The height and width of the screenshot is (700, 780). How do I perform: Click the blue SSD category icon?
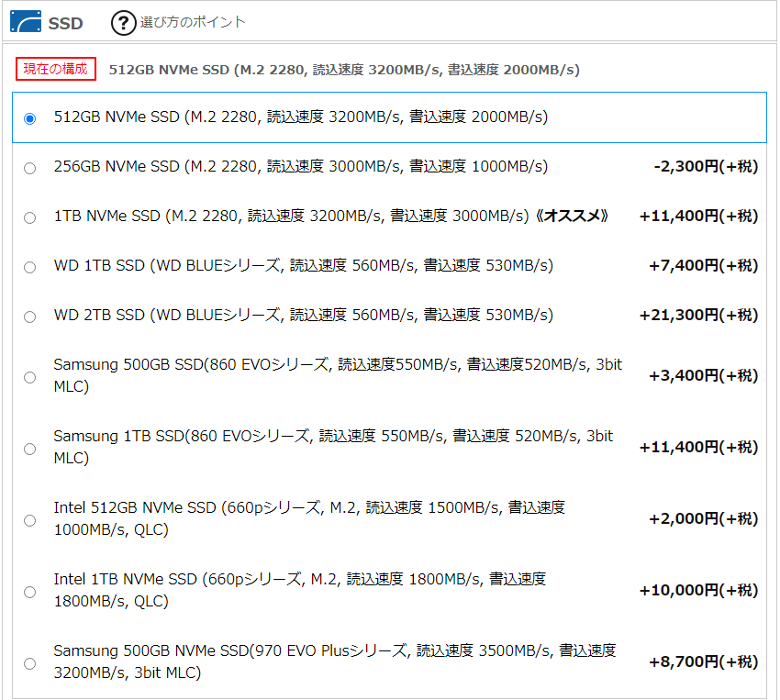[x=26, y=21]
